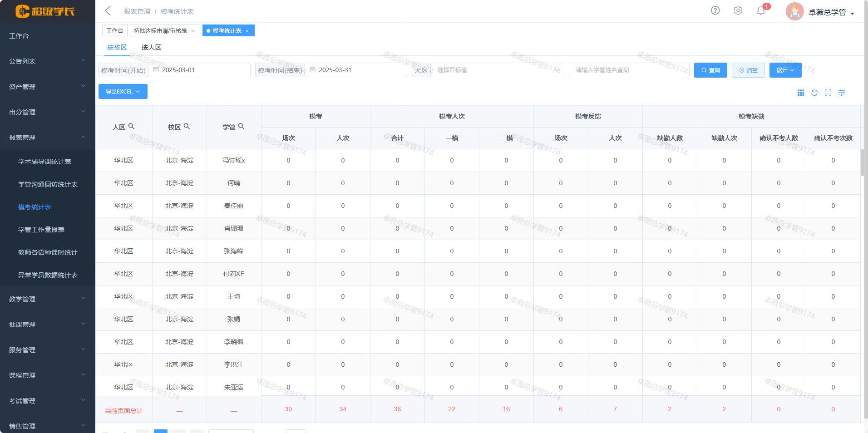Click the 模考时间(开始) date field
This screenshot has height=433, width=868.
pyautogui.click(x=200, y=70)
